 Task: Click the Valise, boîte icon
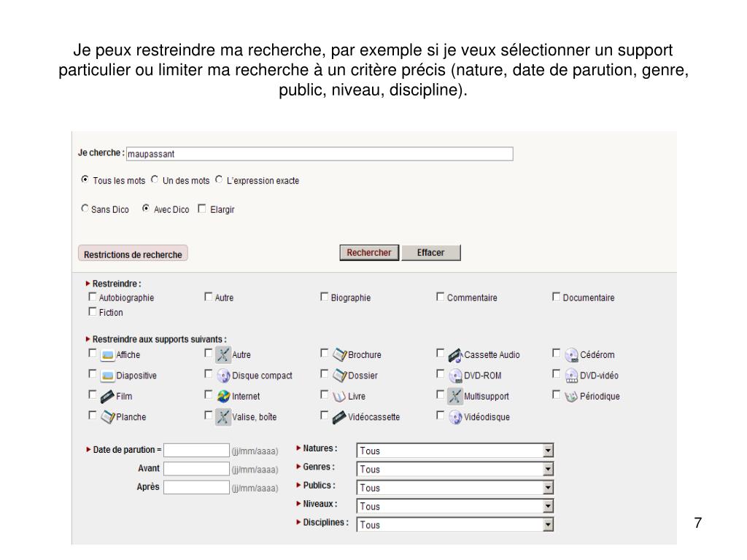tap(223, 417)
